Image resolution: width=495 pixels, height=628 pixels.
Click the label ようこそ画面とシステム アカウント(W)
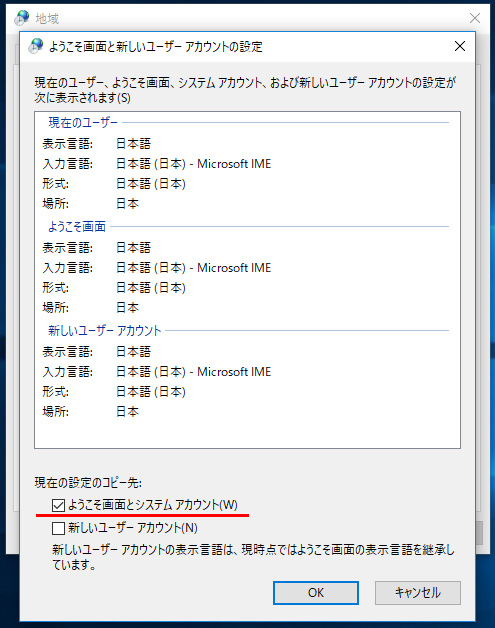click(153, 505)
